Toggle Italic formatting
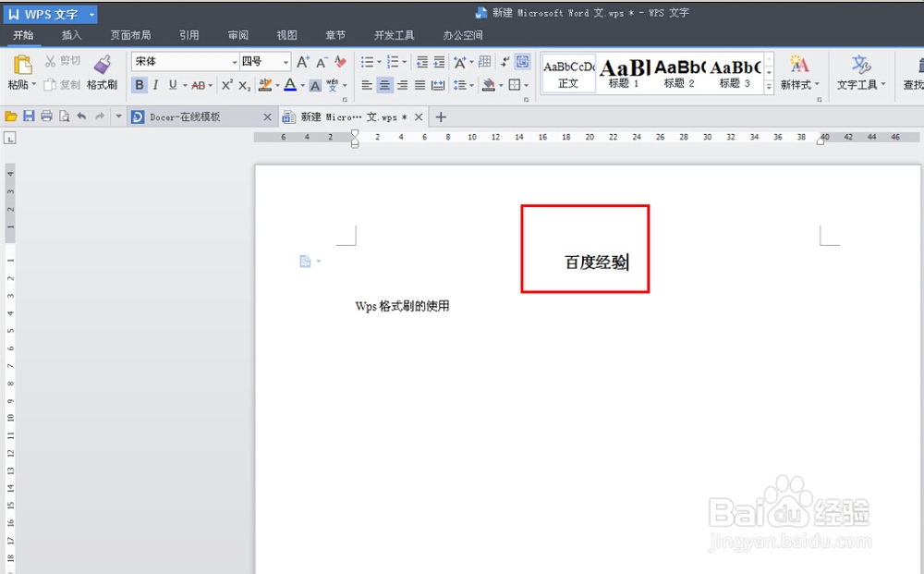Screen dimensions: 924x574 pyautogui.click(x=155, y=85)
